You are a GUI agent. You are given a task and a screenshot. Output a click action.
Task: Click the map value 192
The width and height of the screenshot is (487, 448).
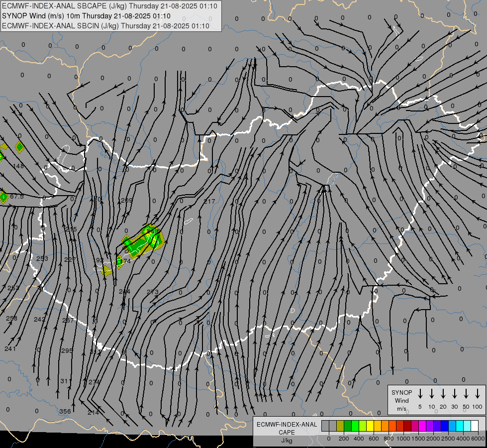98,260
